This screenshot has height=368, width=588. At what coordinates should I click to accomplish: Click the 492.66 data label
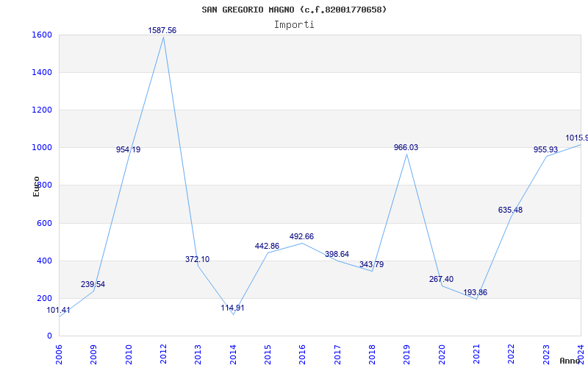tap(301, 236)
